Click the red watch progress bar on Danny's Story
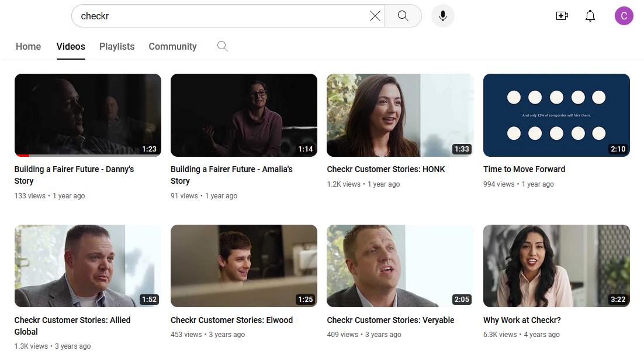Screen dimensions: 644x361 tap(22, 156)
